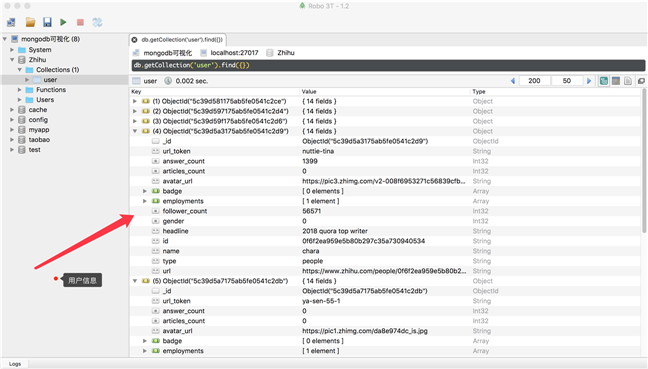Collapse the Zhihu database node

click(x=12, y=60)
